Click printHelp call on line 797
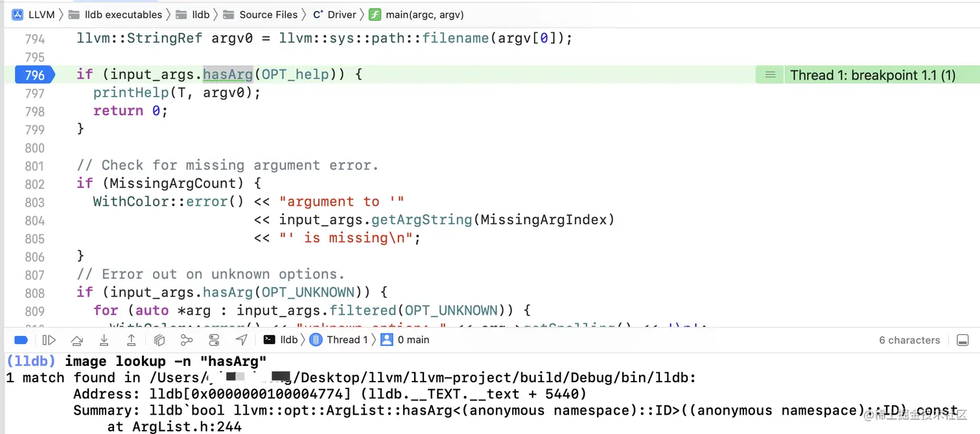 [x=131, y=93]
